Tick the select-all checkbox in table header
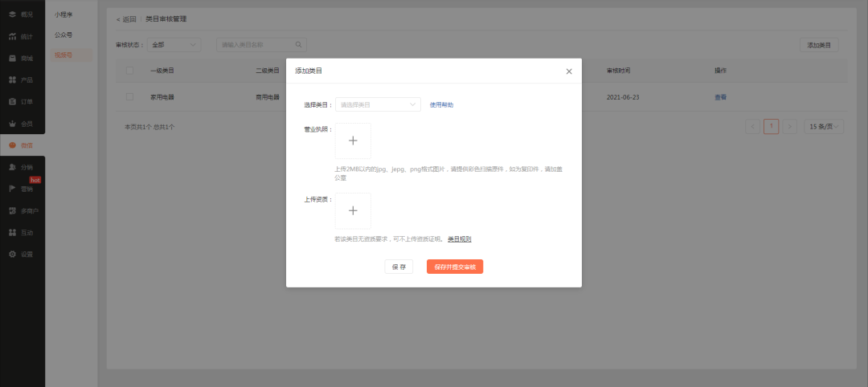Viewport: 868px width, 387px height. pyautogui.click(x=129, y=71)
